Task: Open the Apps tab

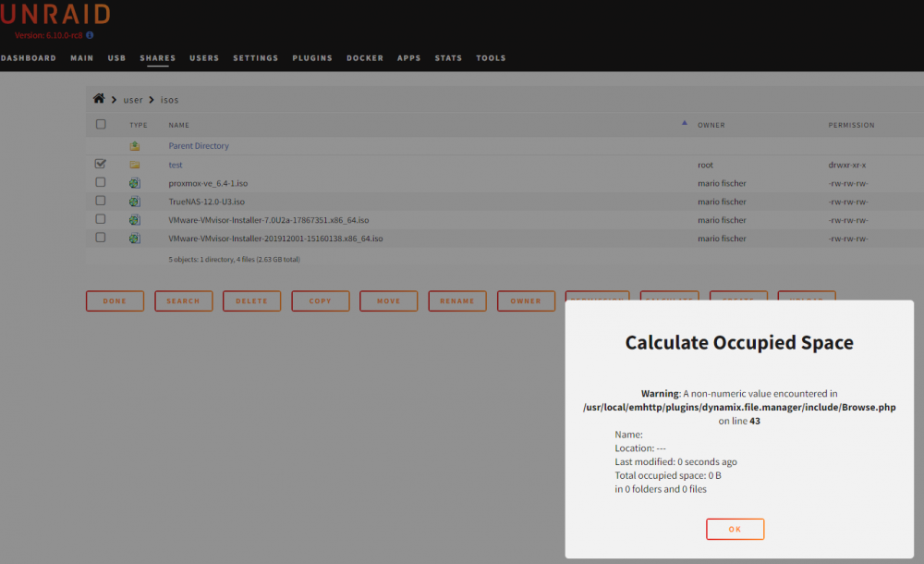Action: (409, 58)
